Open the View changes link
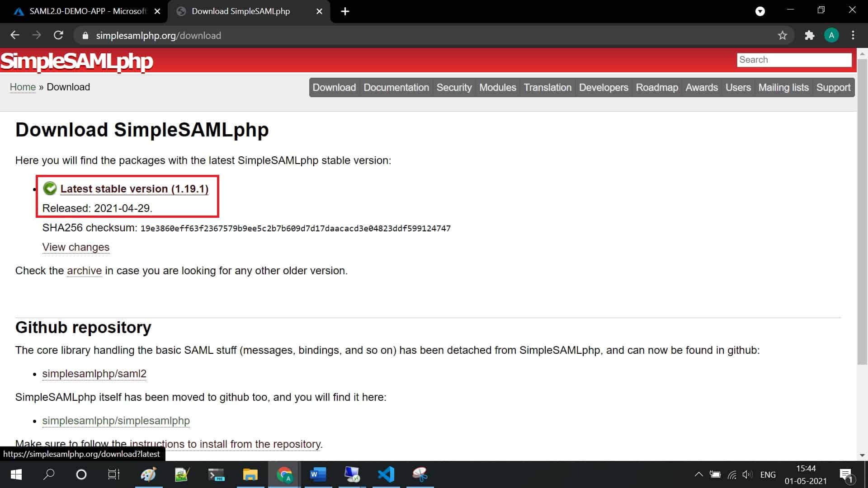 coord(75,247)
